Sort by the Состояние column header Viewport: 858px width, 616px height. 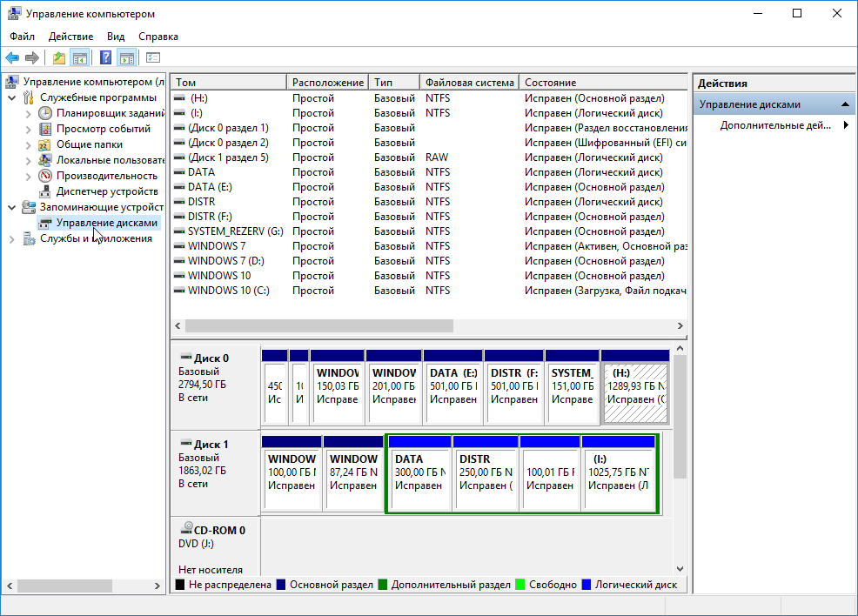pos(603,82)
